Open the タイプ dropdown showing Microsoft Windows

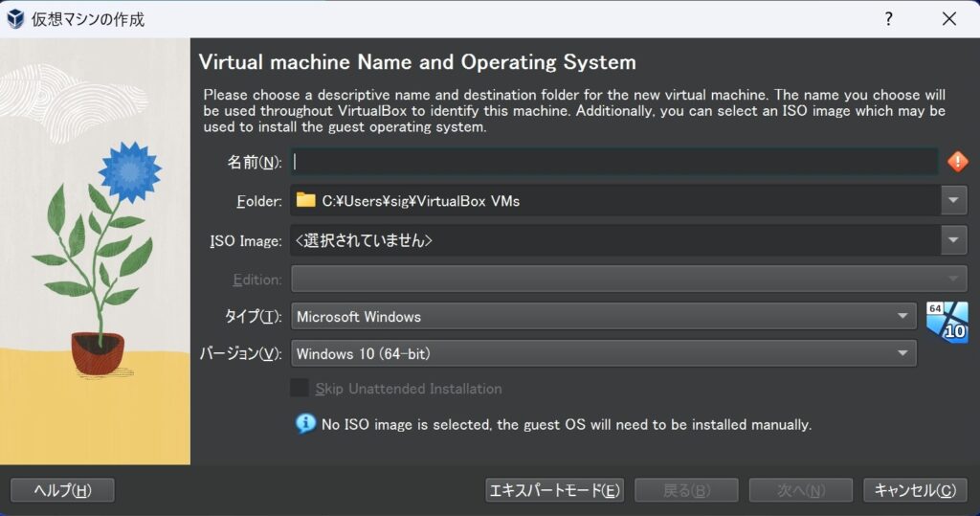coord(603,316)
